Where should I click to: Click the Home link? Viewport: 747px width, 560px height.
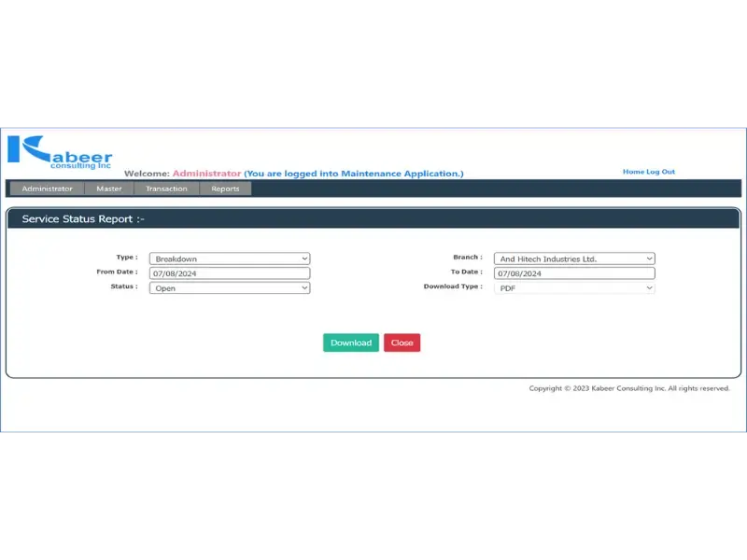pos(633,172)
